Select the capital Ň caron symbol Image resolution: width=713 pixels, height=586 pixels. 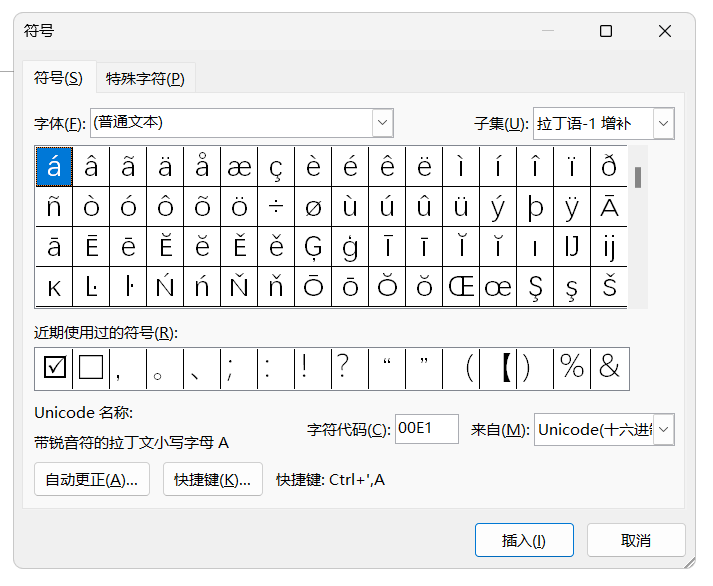click(239, 287)
